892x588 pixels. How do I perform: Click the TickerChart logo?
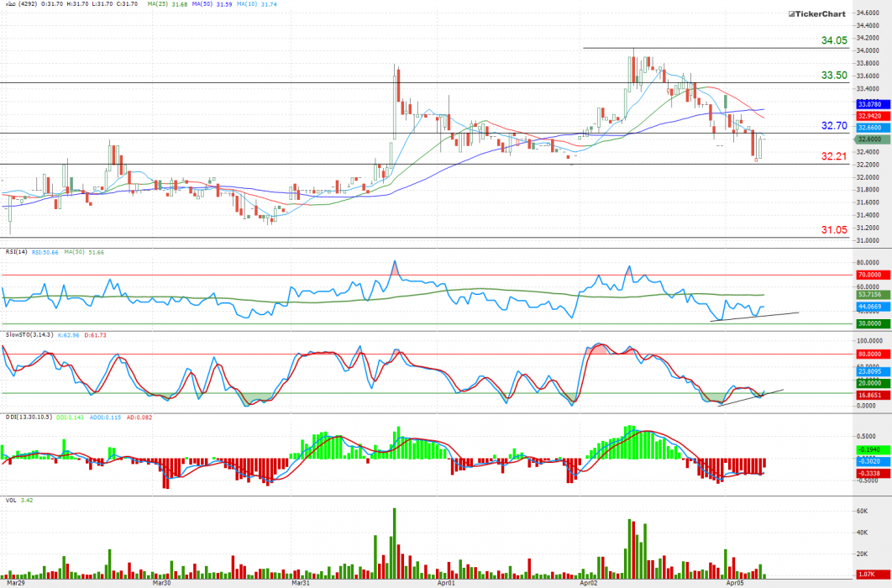tap(816, 14)
